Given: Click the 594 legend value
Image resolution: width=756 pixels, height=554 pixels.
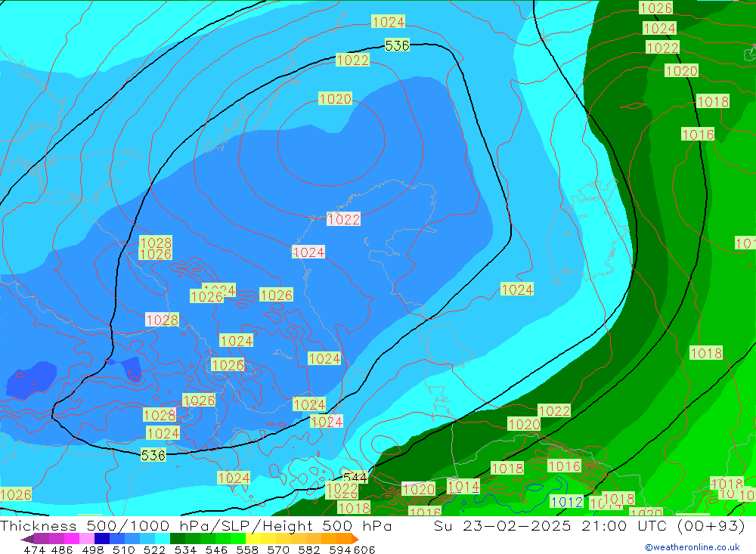Looking at the screenshot, I should pos(340,549).
